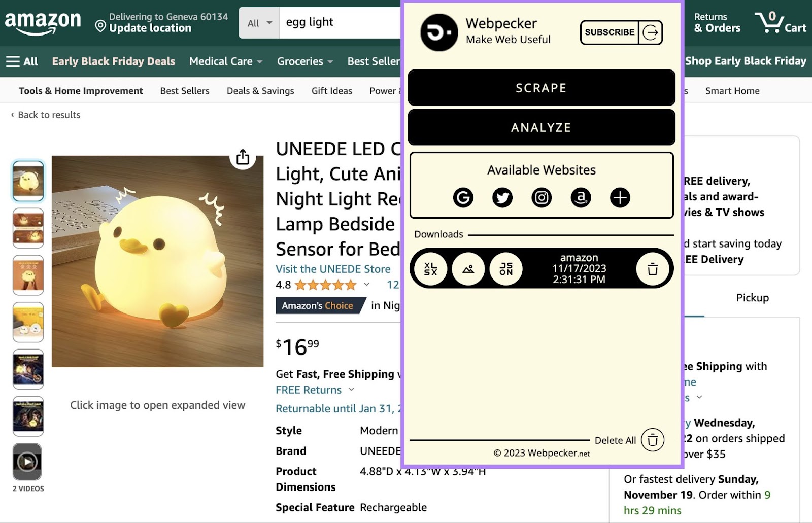Click the $16.99 price text
Screen dimensions: 812x523
(x=297, y=347)
